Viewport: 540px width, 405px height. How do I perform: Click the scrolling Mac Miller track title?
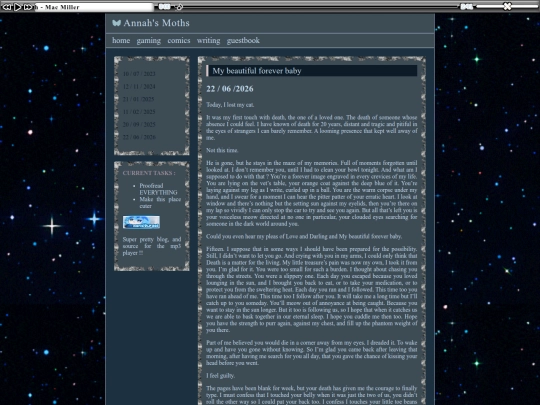pyautogui.click(x=94, y=7)
